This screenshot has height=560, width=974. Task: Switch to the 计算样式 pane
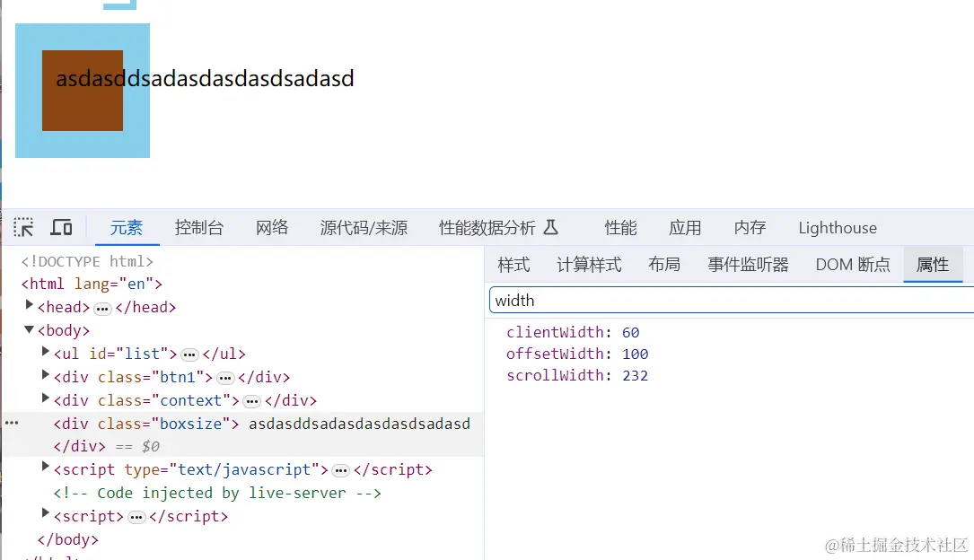589,265
